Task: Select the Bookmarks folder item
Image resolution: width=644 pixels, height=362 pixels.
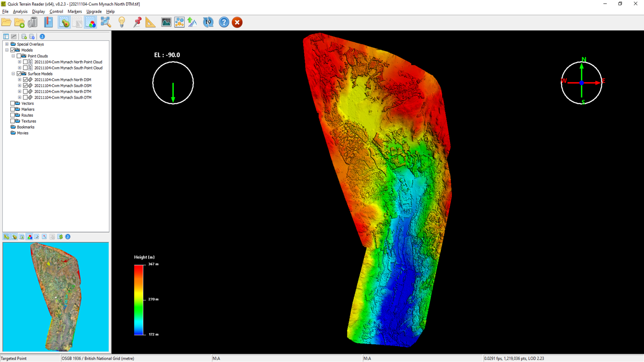Action: [26, 127]
